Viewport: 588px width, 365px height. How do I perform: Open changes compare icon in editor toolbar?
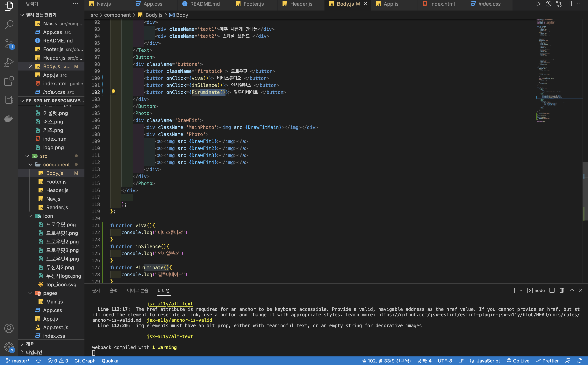(x=559, y=4)
